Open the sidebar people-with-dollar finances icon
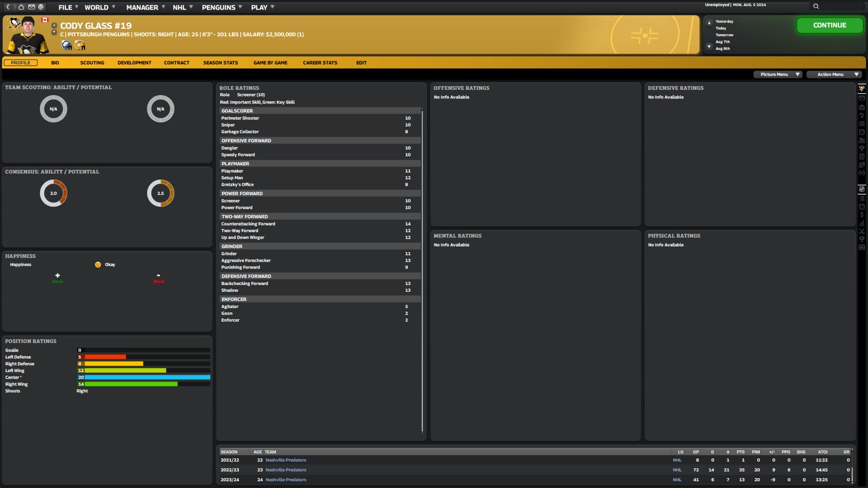 (862, 165)
